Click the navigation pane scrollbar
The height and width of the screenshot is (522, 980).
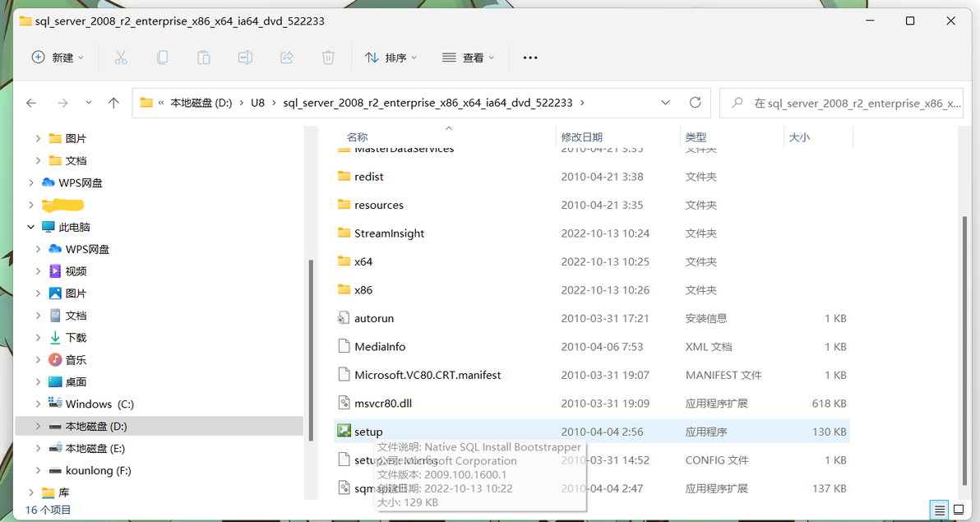click(311, 350)
